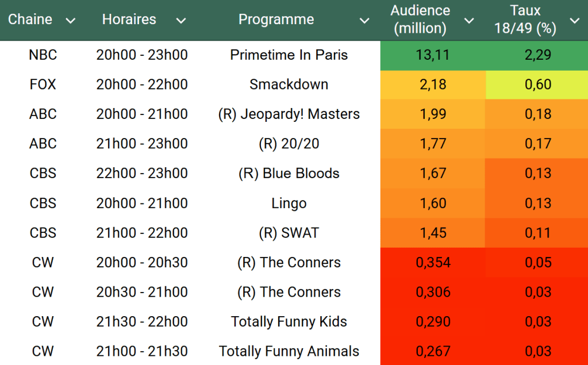The width and height of the screenshot is (588, 365).
Task: Click the (R) Blue Bloods cell
Action: (x=289, y=174)
